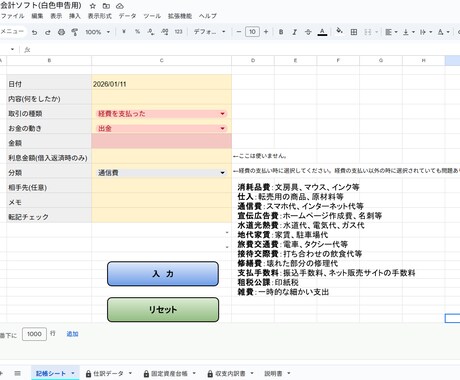This screenshot has height=380, width=460.
Task: Open the お金の動き dropdown 出金
Action: (x=161, y=128)
